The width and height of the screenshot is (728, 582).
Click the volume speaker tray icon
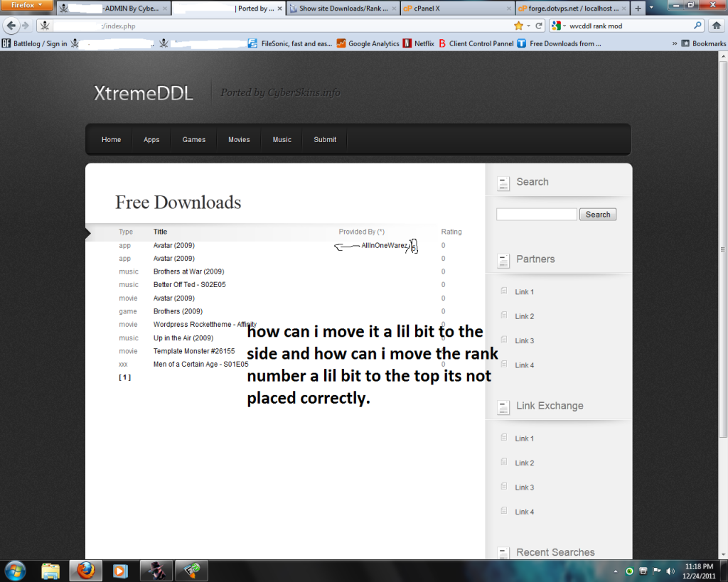point(668,571)
